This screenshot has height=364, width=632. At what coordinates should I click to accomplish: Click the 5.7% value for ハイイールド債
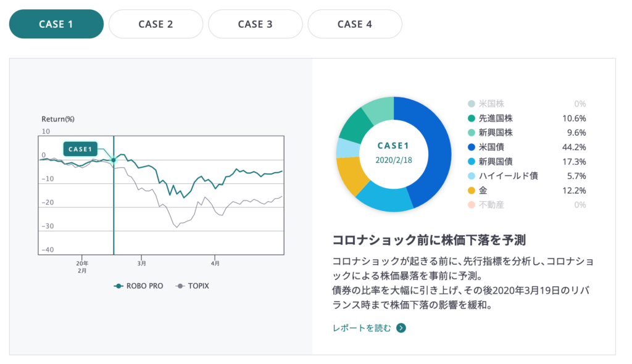click(x=576, y=176)
